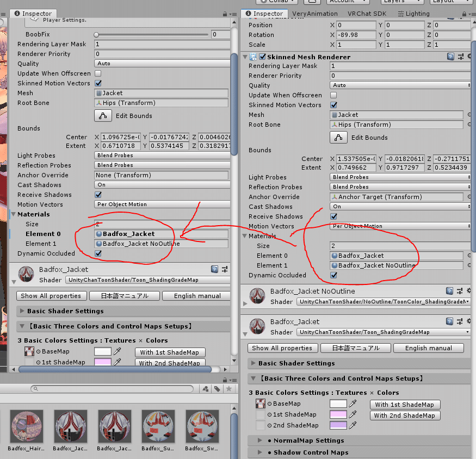Open object picker for right Element 0
476x459 pixels.
[x=469, y=256]
